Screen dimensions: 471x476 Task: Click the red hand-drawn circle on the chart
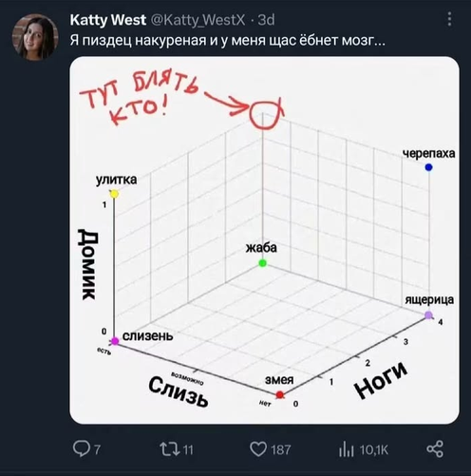click(265, 114)
